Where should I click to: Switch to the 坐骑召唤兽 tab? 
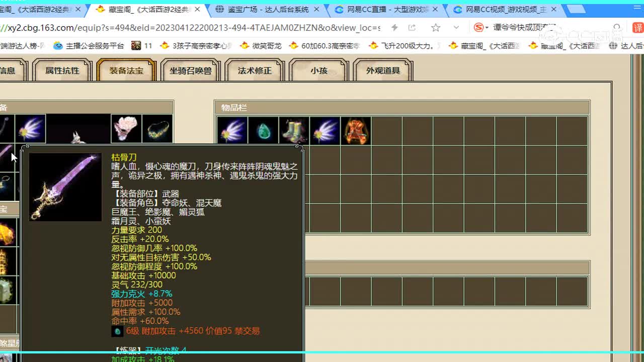pos(190,70)
